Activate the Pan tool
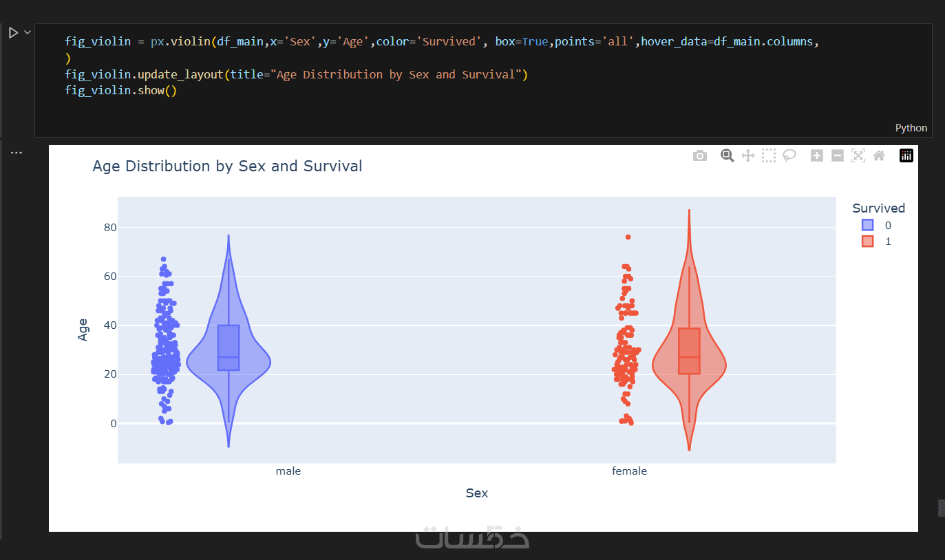The image size is (945, 560). click(748, 155)
